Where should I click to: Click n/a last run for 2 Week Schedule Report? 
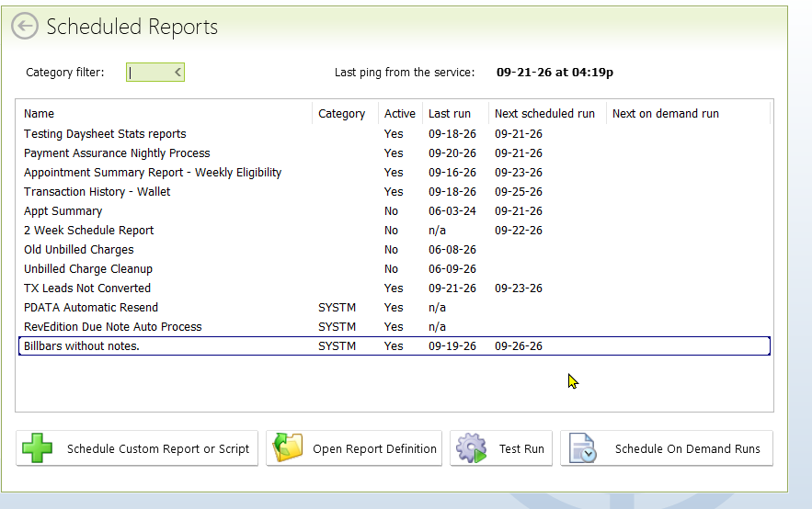click(x=437, y=231)
